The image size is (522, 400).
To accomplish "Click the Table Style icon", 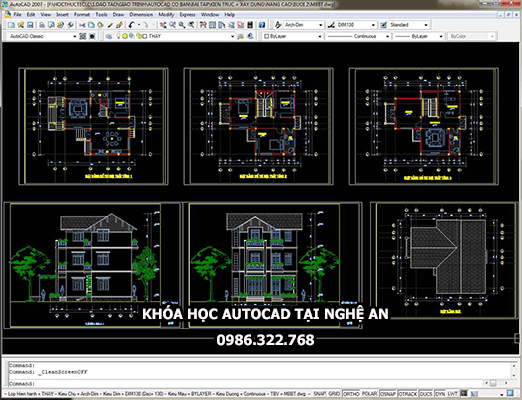I will coord(384,25).
